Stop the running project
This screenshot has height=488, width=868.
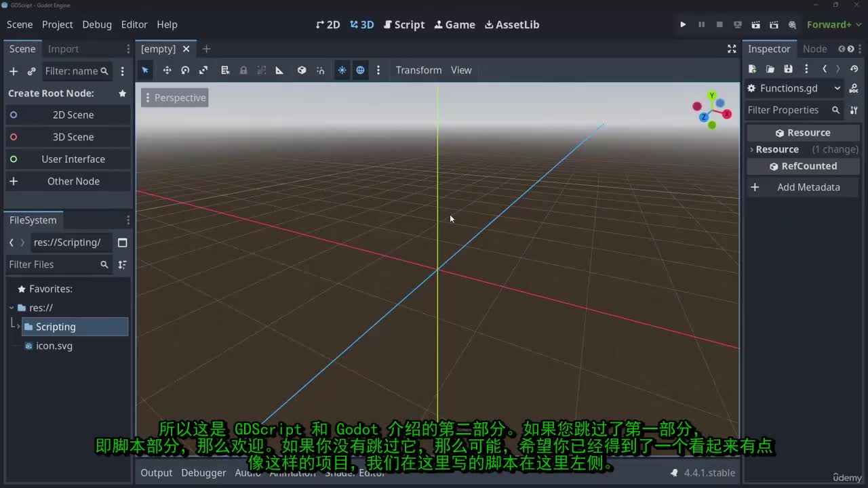[x=719, y=24]
